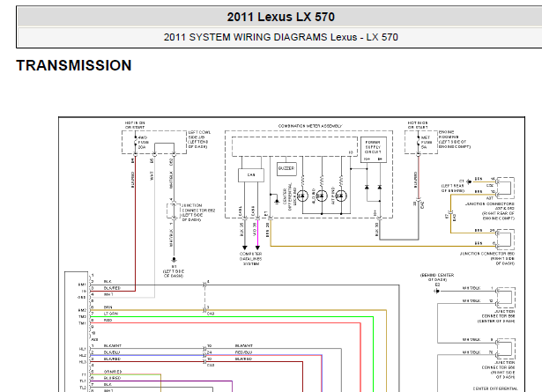Click the vertical "WHT" label under the cowl J/B
The height and width of the screenshot is (392, 542).
click(x=152, y=176)
